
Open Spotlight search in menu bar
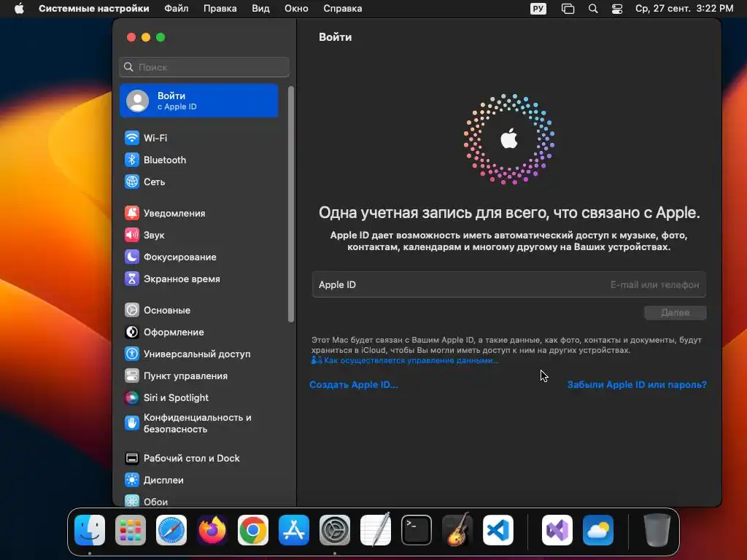coord(593,9)
